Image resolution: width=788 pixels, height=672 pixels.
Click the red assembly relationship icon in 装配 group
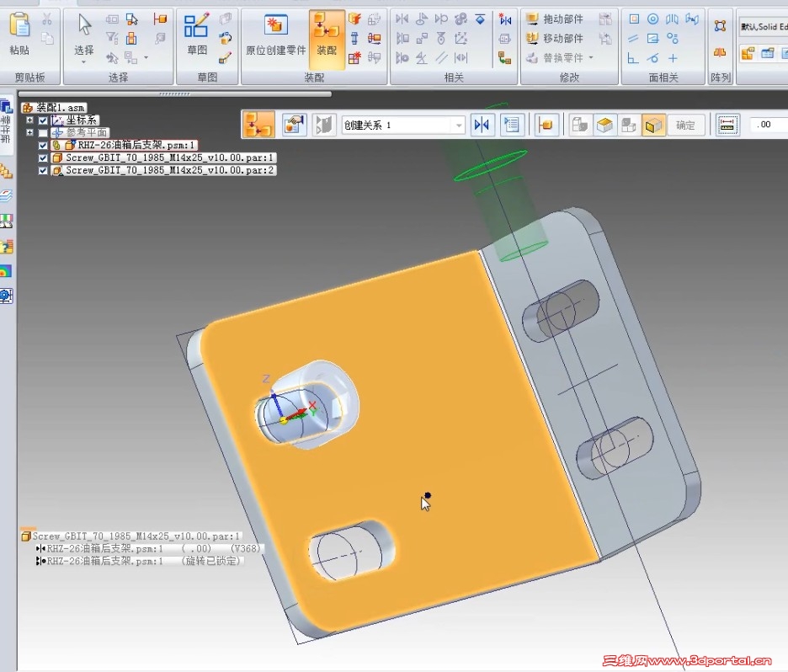pyautogui.click(x=374, y=38)
